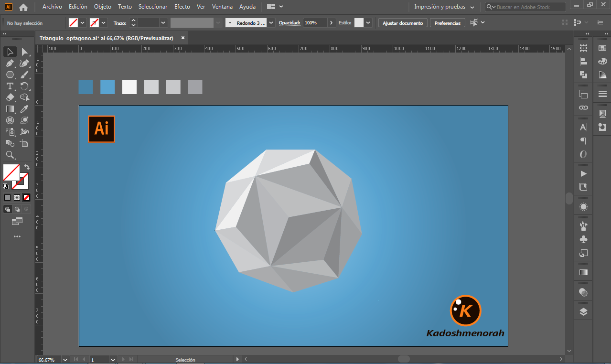Select the Gradient tool in the toolbox

tap(10, 109)
